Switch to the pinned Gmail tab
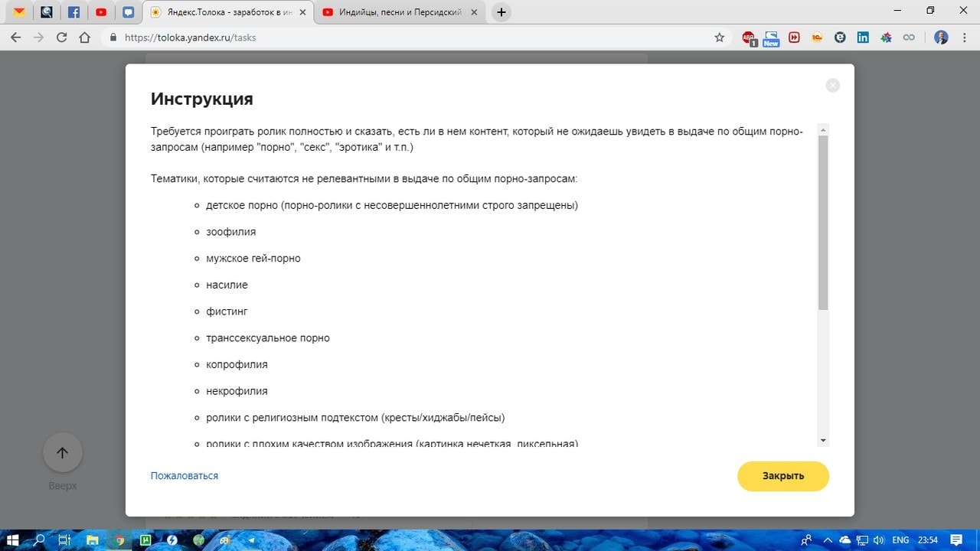 tap(19, 12)
